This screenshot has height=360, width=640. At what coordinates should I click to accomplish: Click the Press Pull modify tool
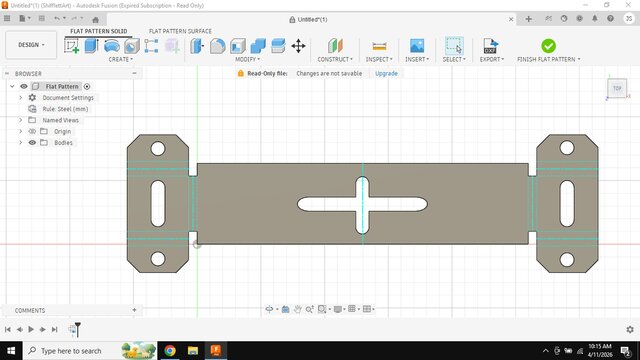[x=197, y=46]
